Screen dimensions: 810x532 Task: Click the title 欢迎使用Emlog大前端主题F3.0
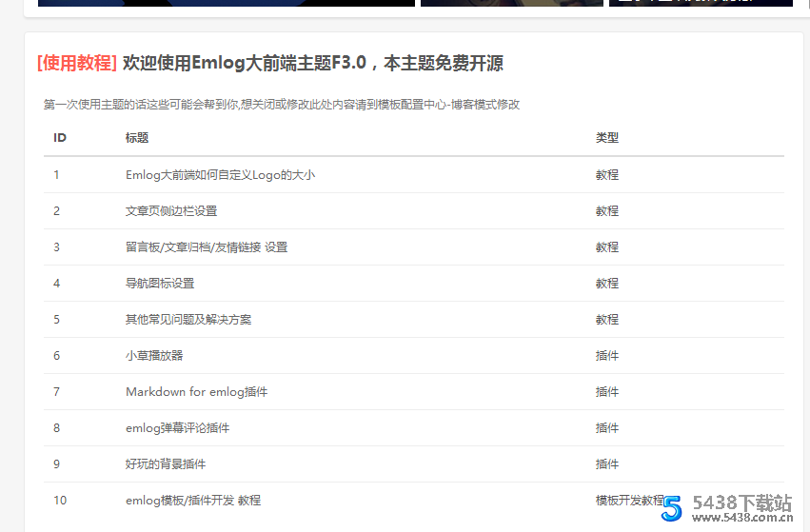pyautogui.click(x=245, y=63)
